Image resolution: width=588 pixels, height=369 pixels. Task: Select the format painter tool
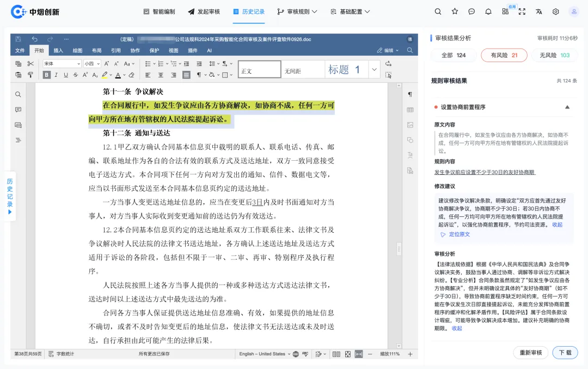tap(30, 75)
